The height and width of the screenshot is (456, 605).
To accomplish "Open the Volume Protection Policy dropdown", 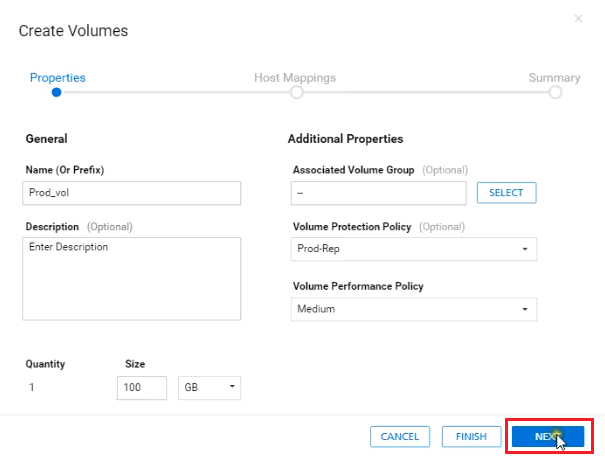I will click(414, 249).
